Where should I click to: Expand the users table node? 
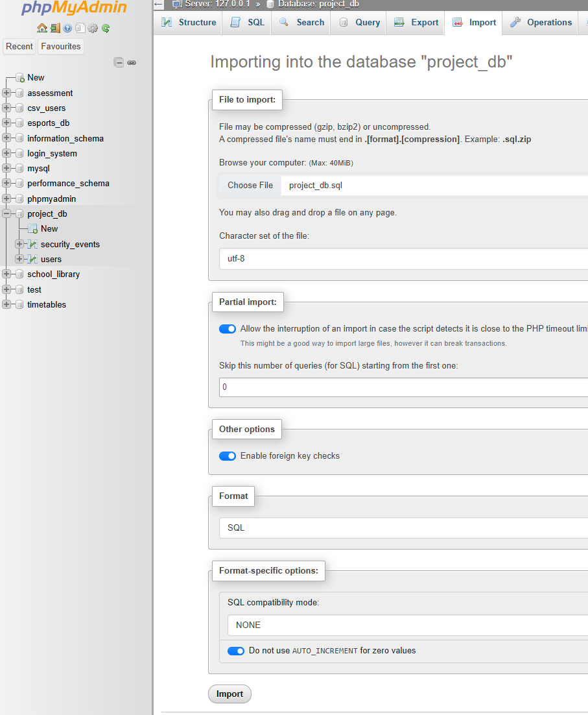pos(19,260)
